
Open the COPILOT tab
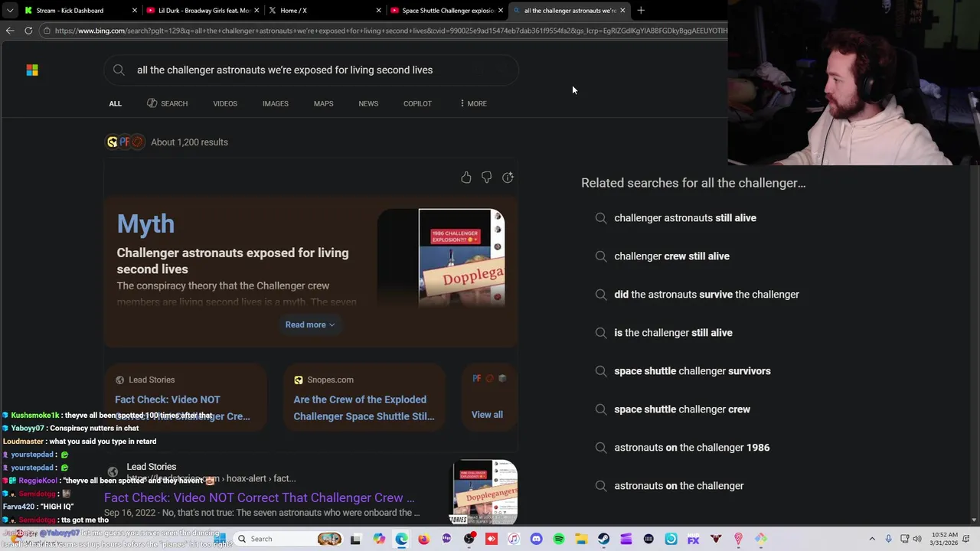pyautogui.click(x=417, y=103)
